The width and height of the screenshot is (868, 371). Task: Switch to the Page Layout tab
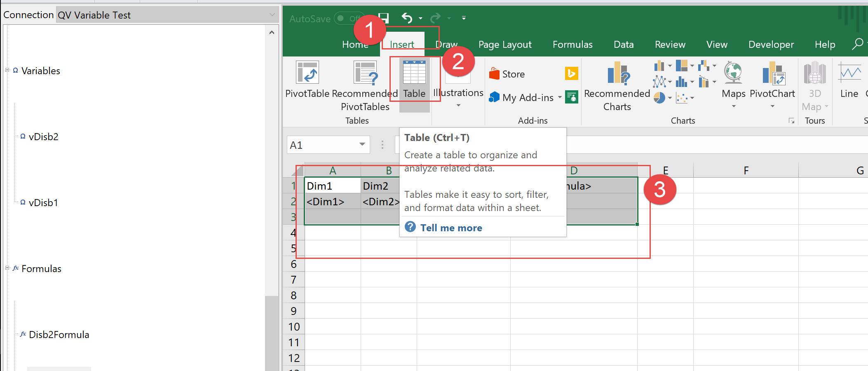(x=505, y=45)
